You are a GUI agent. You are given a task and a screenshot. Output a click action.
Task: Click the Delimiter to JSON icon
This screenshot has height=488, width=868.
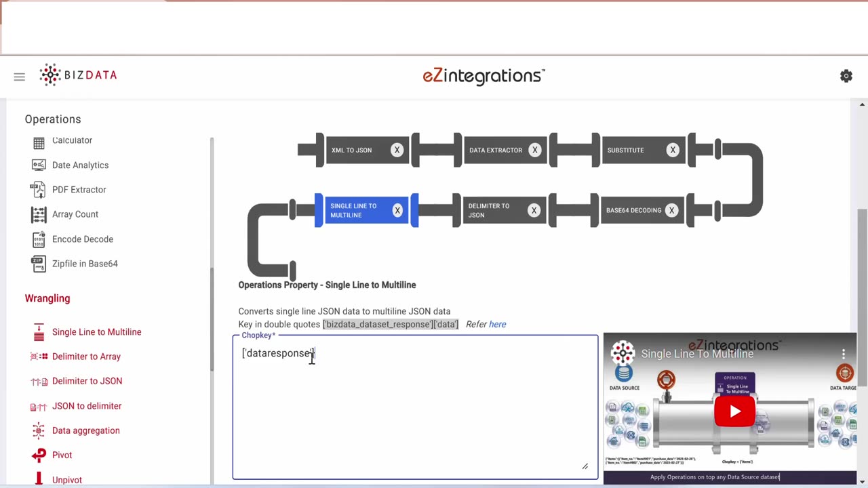(39, 382)
